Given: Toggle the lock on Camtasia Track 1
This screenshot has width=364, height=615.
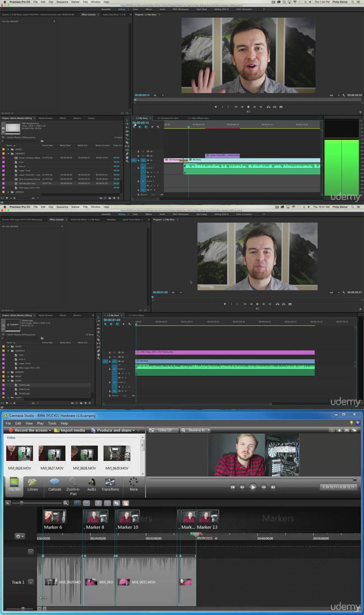Looking at the screenshot, I should [30, 582].
